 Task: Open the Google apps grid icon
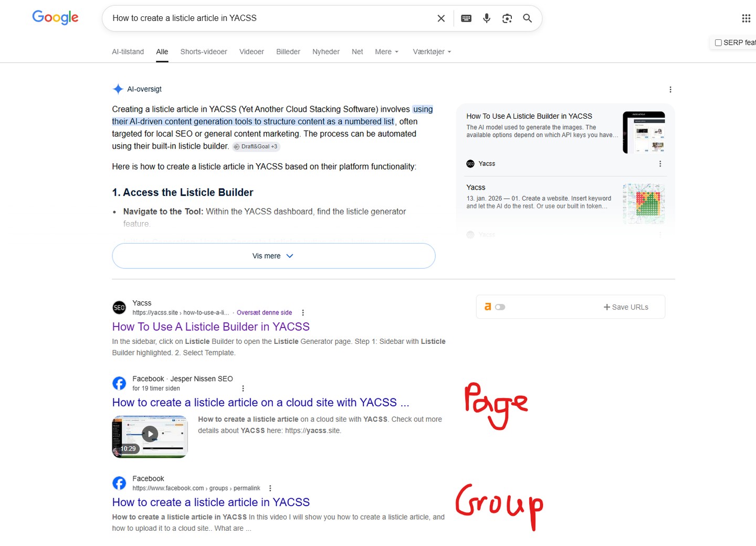(x=746, y=18)
